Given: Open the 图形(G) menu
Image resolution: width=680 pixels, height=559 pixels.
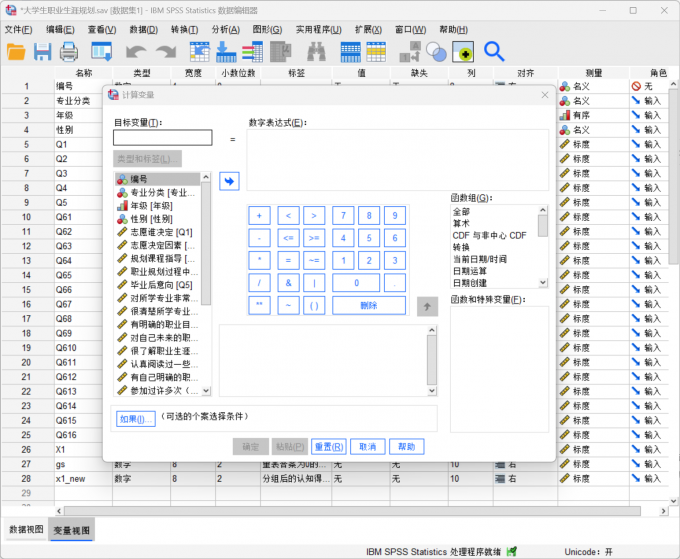Looking at the screenshot, I should click(267, 29).
